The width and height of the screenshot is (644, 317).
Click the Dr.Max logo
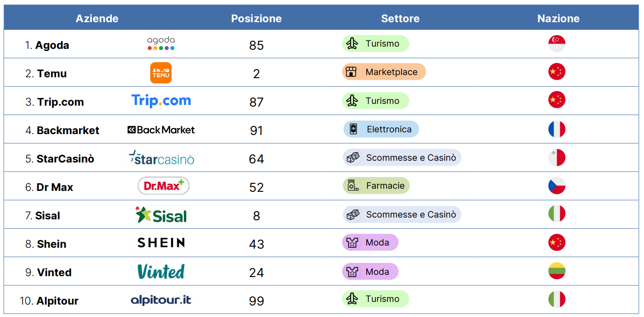pyautogui.click(x=163, y=186)
